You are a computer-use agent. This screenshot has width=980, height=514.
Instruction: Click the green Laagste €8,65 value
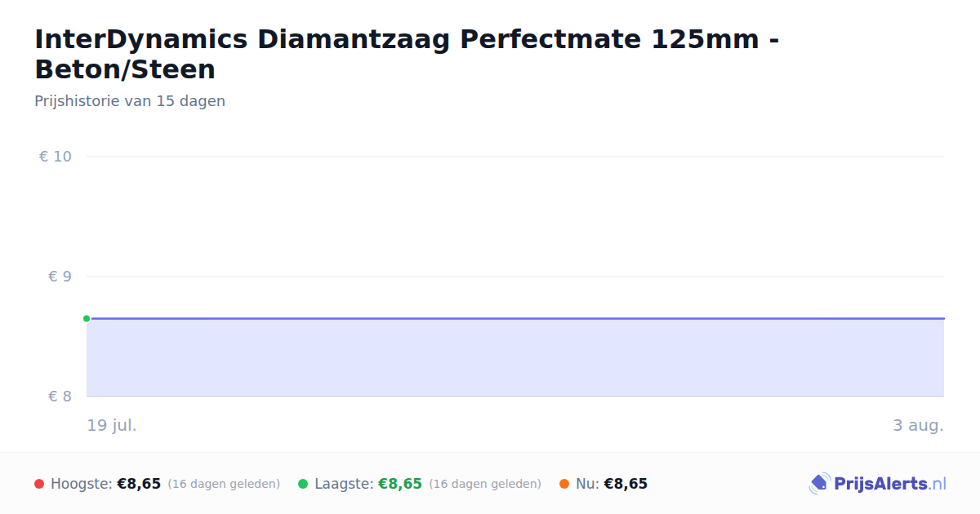(x=400, y=484)
